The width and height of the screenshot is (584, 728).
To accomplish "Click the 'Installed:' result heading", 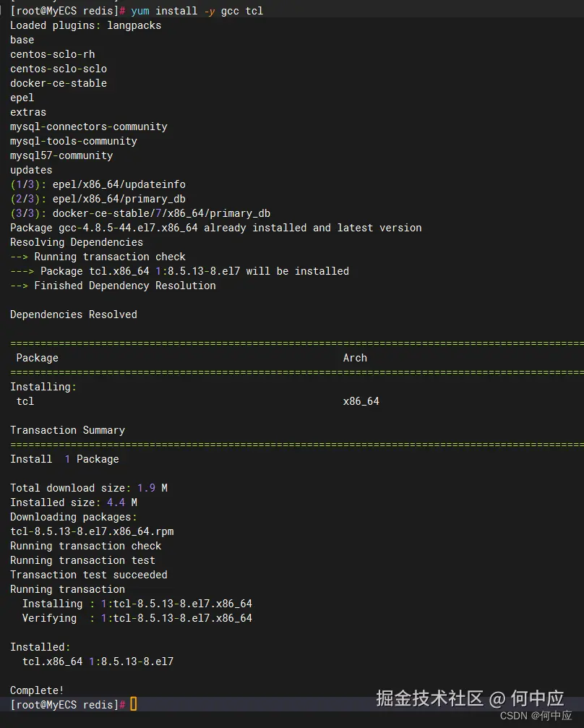I will 40,647.
